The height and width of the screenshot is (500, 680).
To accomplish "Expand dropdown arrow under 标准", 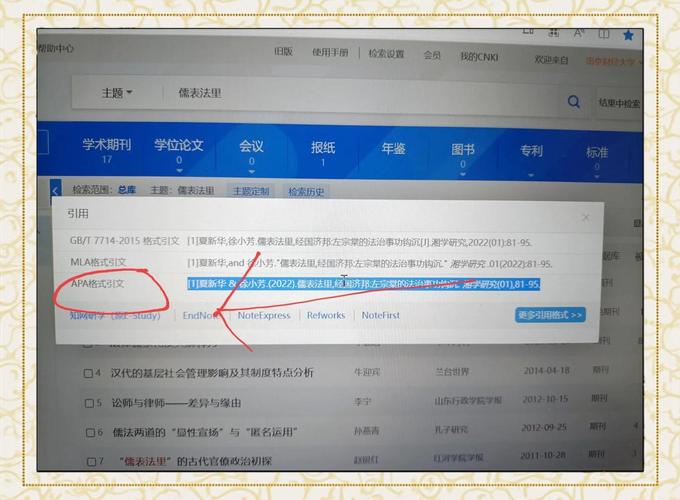I will tap(597, 176).
